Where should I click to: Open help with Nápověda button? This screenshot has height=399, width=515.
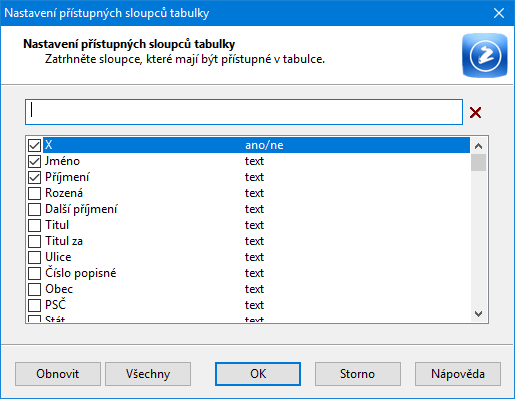click(458, 374)
